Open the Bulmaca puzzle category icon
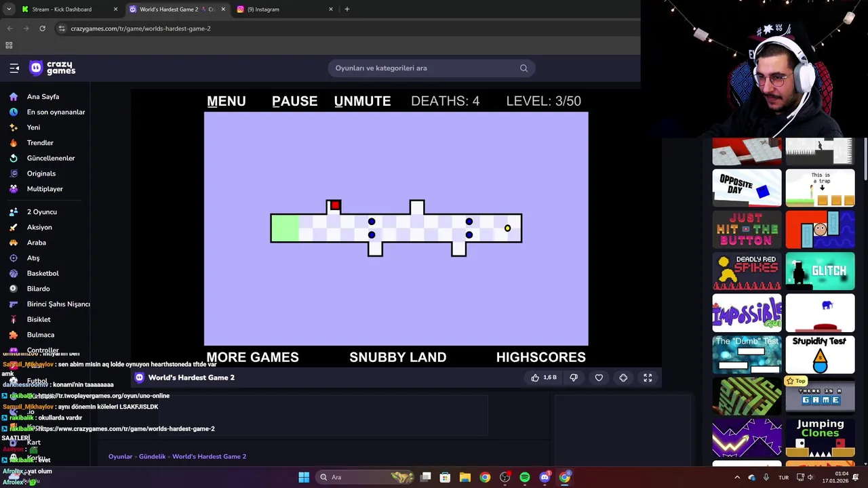 pos(13,335)
